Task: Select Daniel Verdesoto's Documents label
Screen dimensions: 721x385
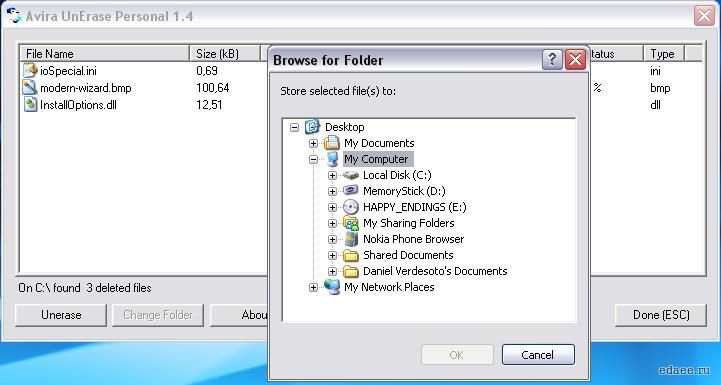Action: [x=435, y=271]
